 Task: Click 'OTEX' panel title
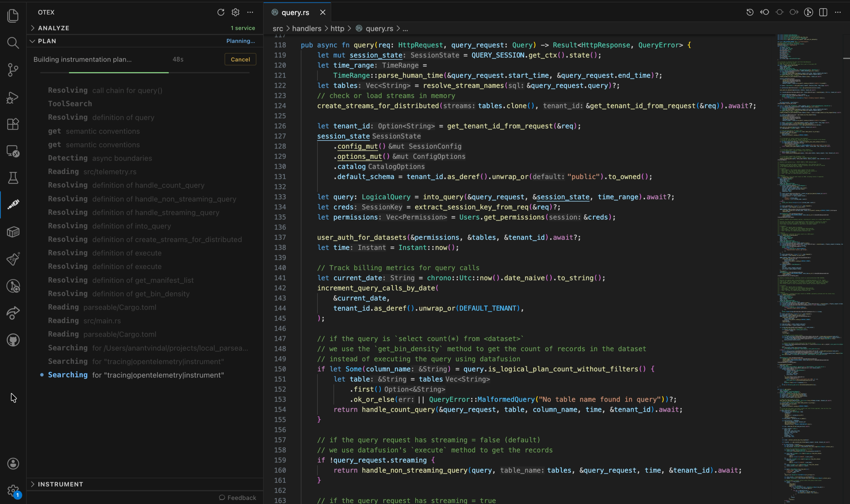[46, 12]
